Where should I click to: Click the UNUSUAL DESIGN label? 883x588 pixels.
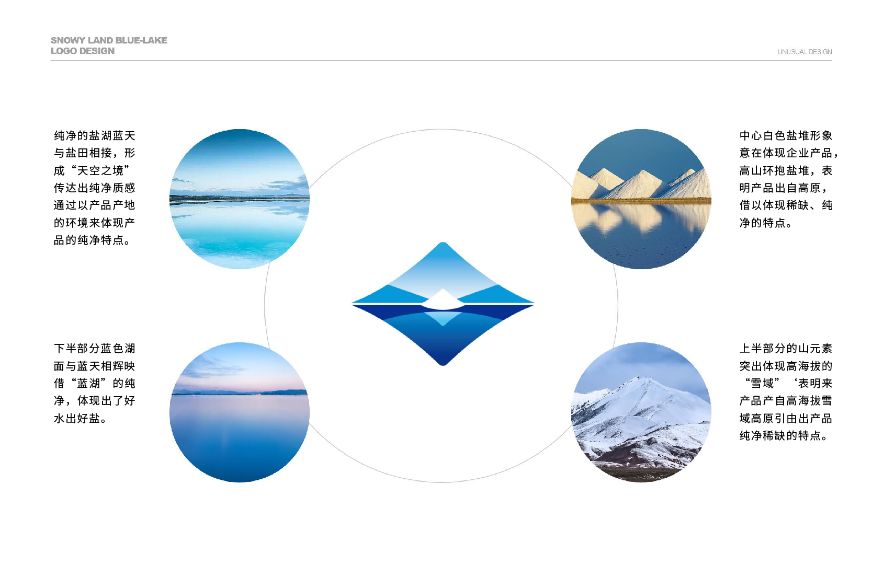[805, 52]
